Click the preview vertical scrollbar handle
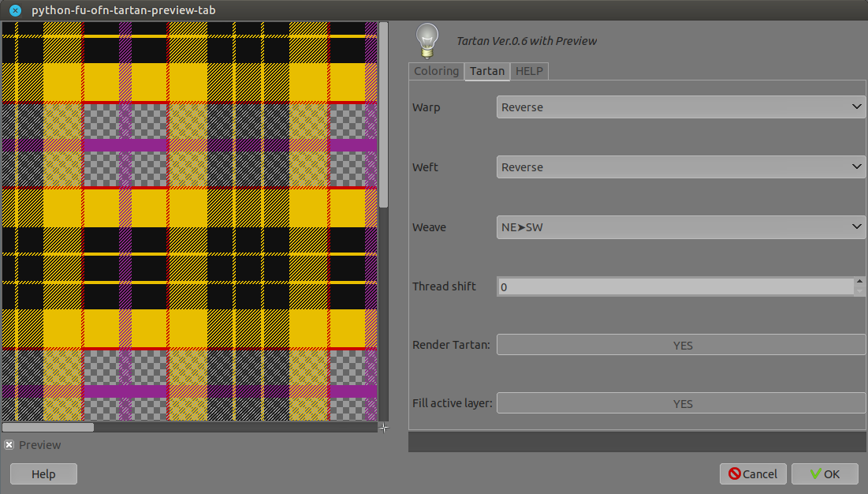Viewport: 868px width, 494px height. tap(384, 115)
